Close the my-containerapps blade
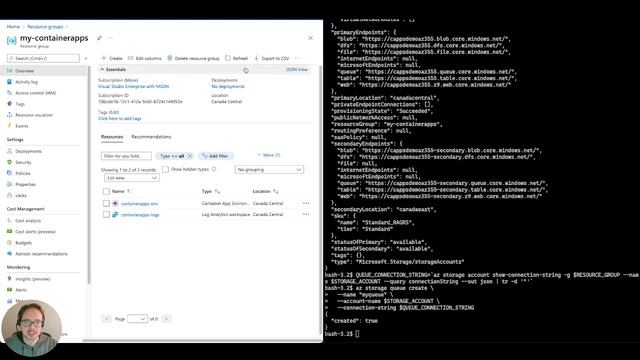640x360 pixels. click(311, 38)
